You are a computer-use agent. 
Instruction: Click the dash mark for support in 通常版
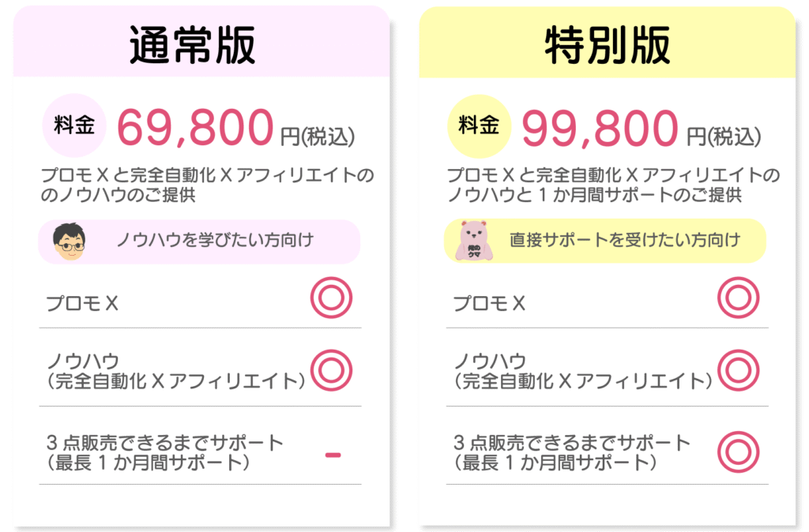point(333,454)
